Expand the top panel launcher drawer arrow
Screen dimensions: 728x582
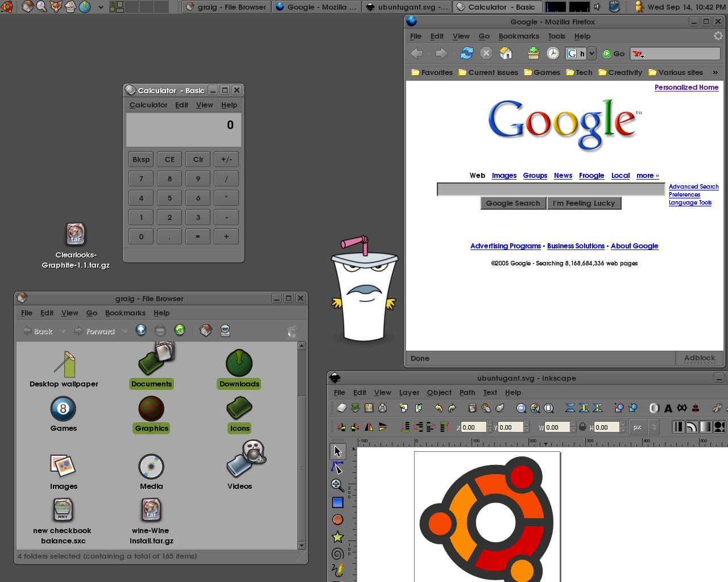101,7
